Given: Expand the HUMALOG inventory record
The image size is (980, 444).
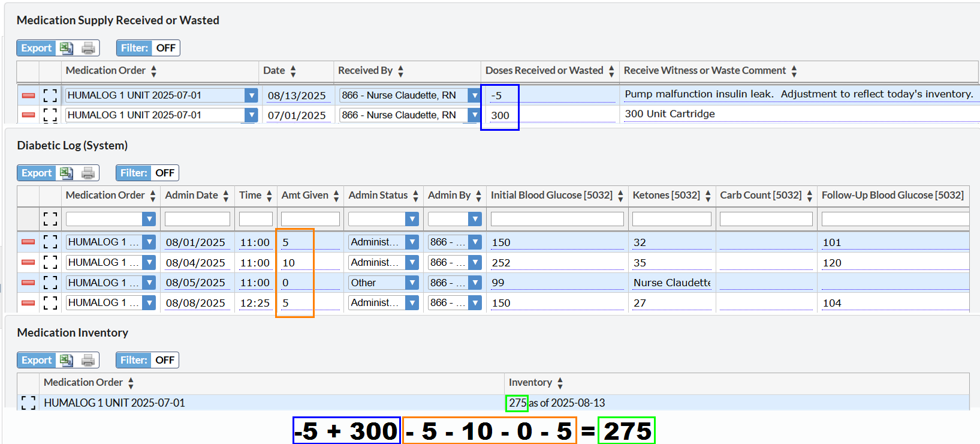Looking at the screenshot, I should click(x=28, y=403).
